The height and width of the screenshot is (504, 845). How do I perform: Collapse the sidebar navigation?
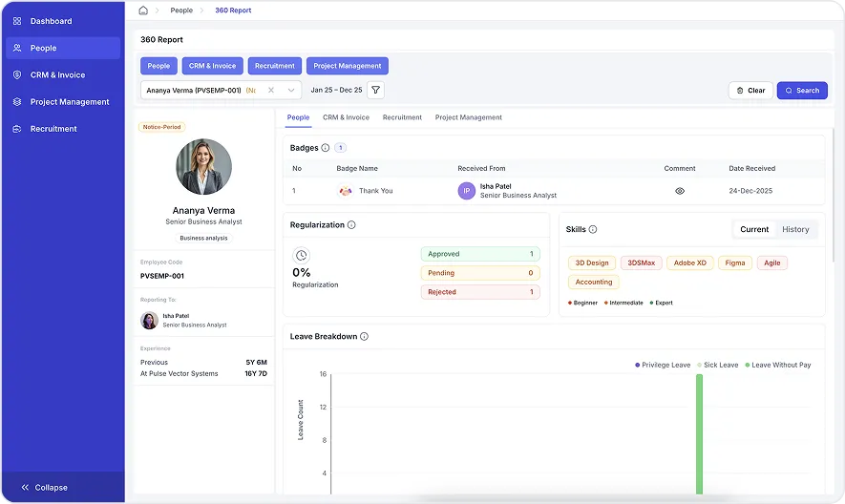pos(44,487)
